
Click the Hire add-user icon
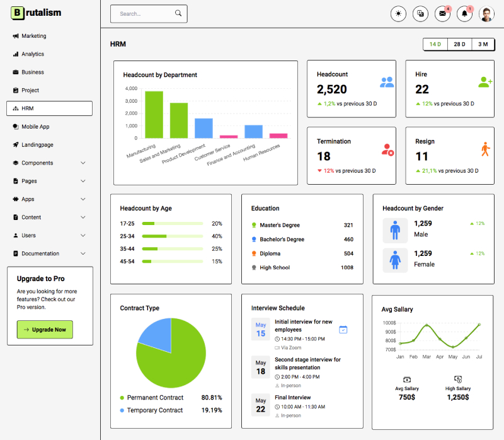point(485,82)
